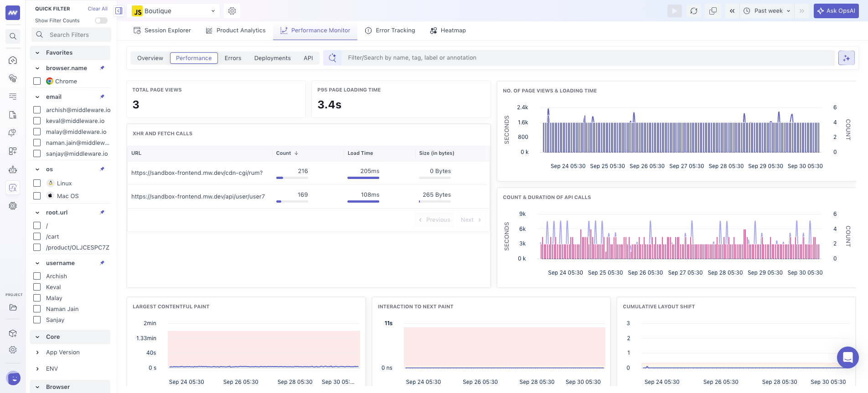Switch to Session Explorer tab
868x393 pixels.
coord(162,31)
